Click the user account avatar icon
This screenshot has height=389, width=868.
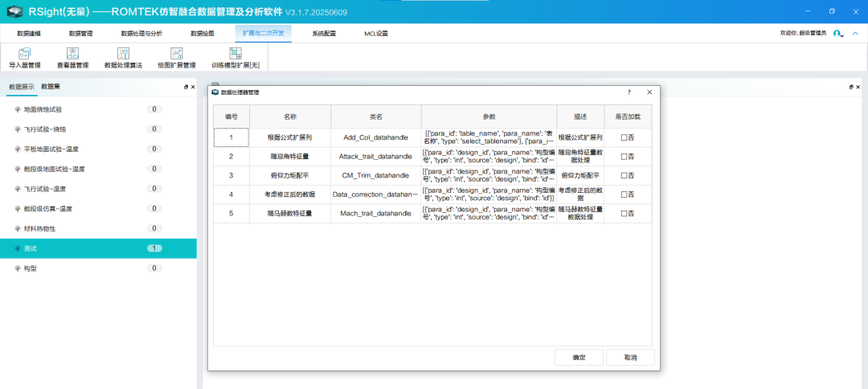[x=837, y=33]
